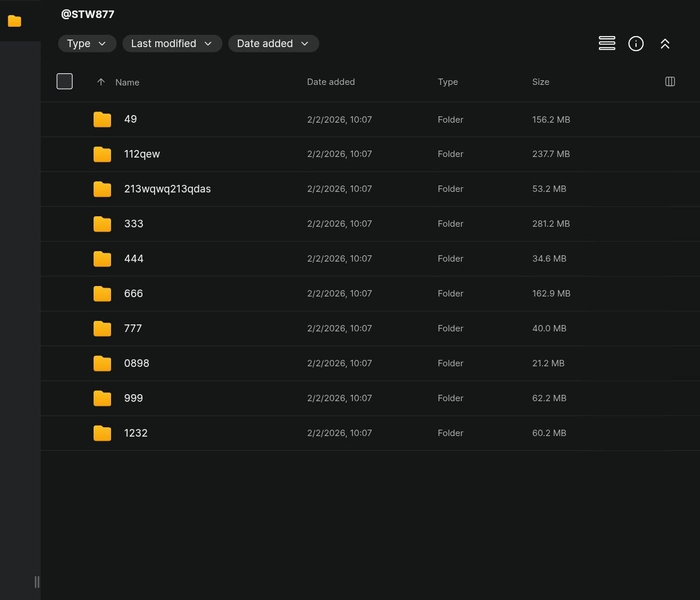Click the folder icon for 666

[102, 294]
